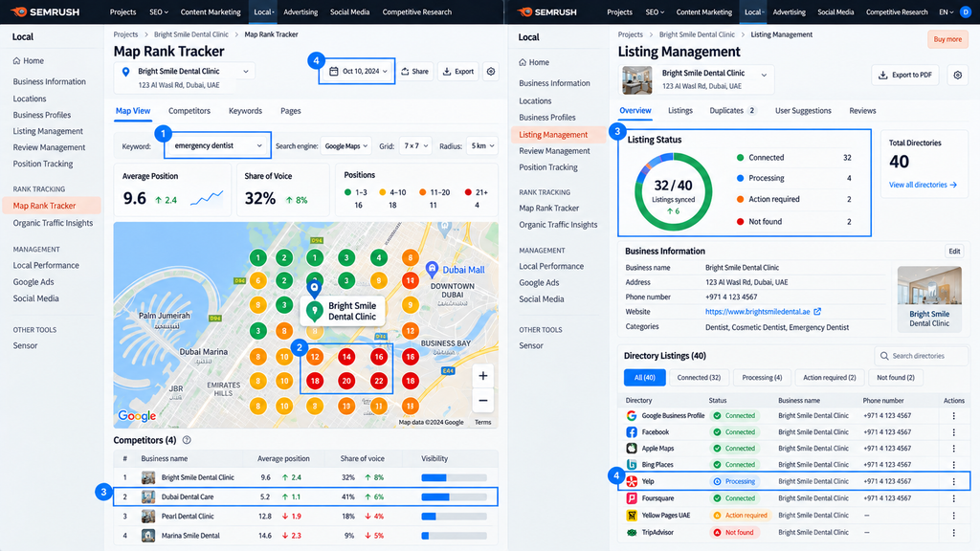The width and height of the screenshot is (980, 551).
Task: Filter listings by Action required (2)
Action: (830, 377)
